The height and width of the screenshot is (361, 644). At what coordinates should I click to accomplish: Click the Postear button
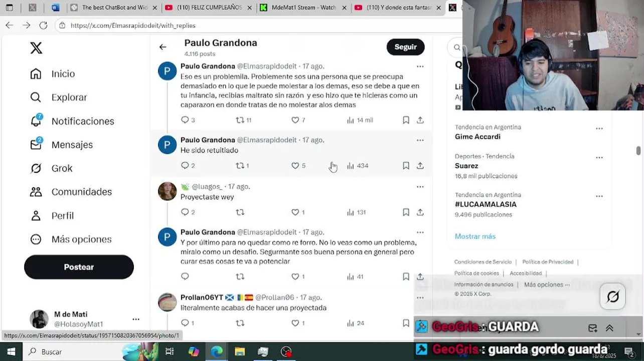pos(79,267)
